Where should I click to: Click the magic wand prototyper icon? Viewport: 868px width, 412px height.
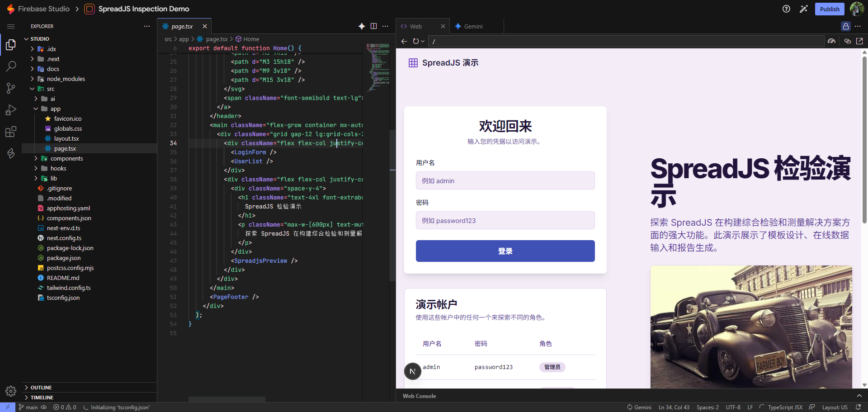[x=803, y=9]
